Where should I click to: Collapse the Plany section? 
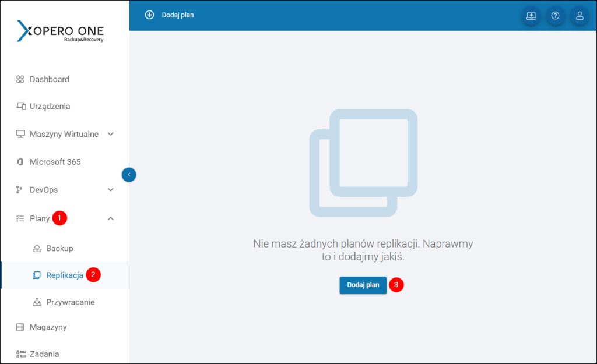[110, 218]
